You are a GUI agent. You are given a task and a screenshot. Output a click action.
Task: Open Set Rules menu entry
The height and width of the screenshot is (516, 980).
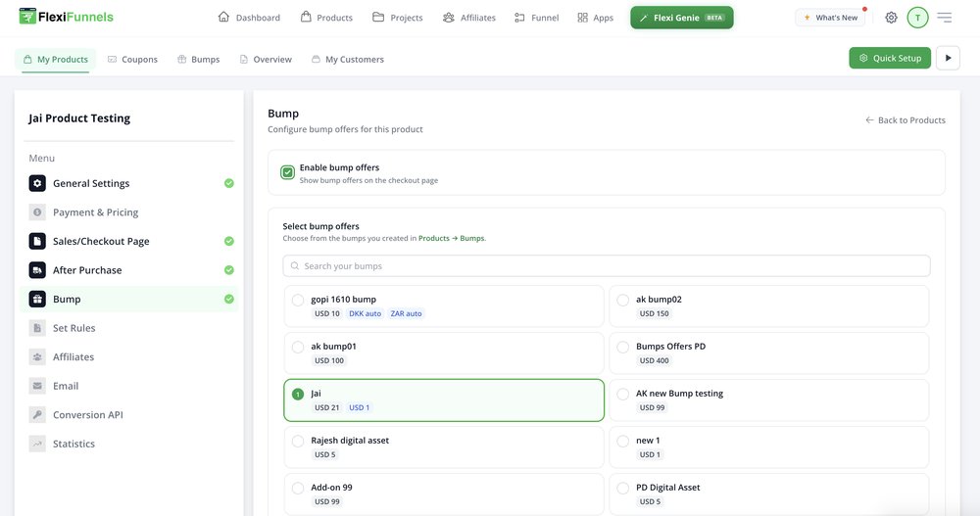(x=128, y=328)
